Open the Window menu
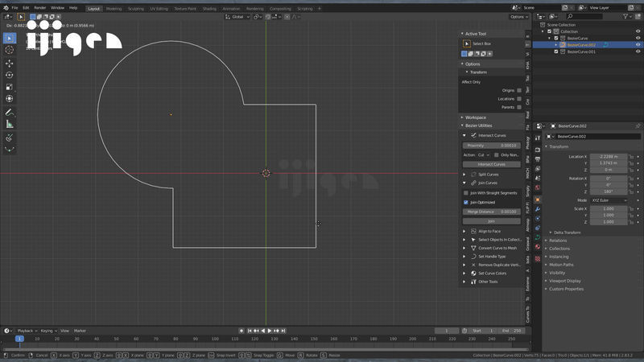The image size is (644, 362). pos(57,8)
